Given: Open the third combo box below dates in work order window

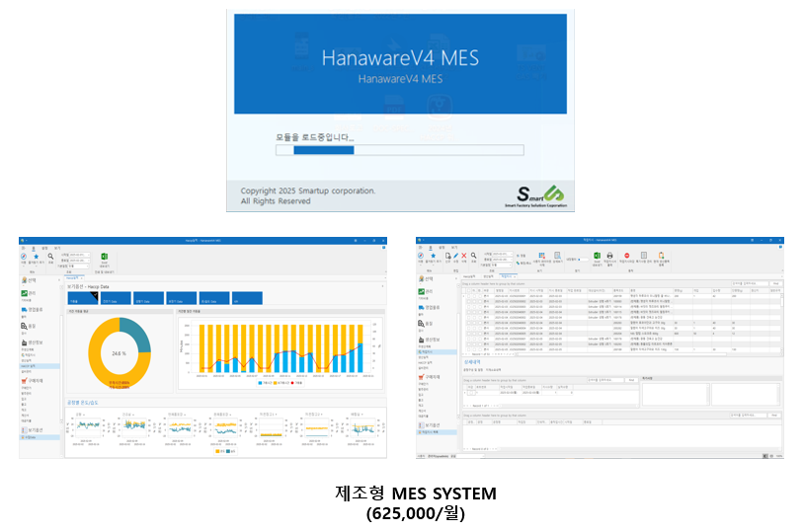Looking at the screenshot, I should (x=503, y=265).
